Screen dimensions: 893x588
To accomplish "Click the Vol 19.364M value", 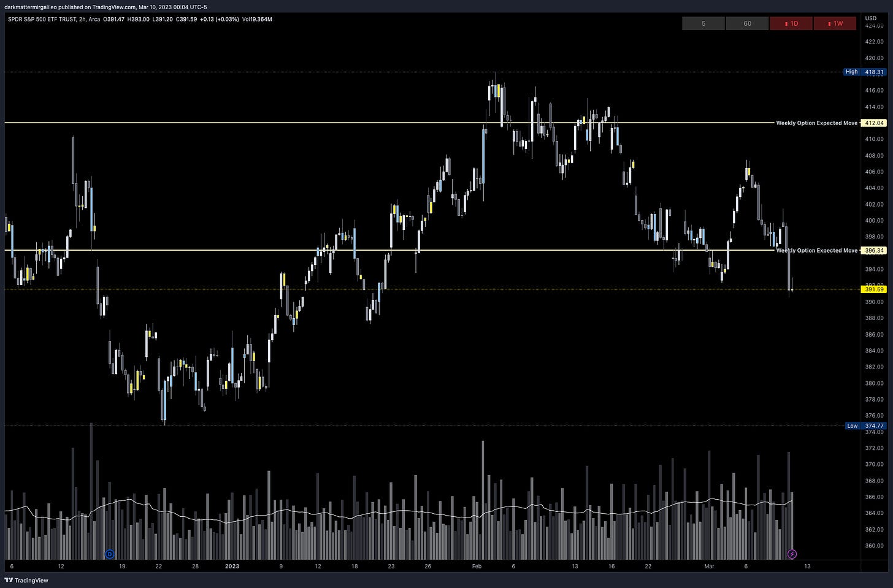I will [x=257, y=20].
